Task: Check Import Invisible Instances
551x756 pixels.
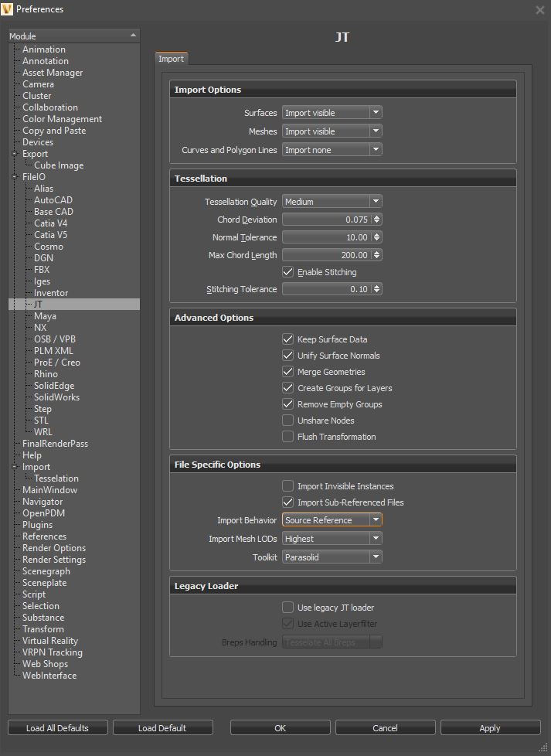Action: click(x=287, y=486)
